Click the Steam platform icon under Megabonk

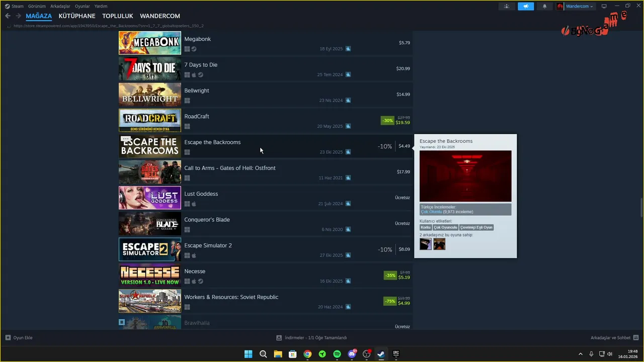(x=194, y=49)
